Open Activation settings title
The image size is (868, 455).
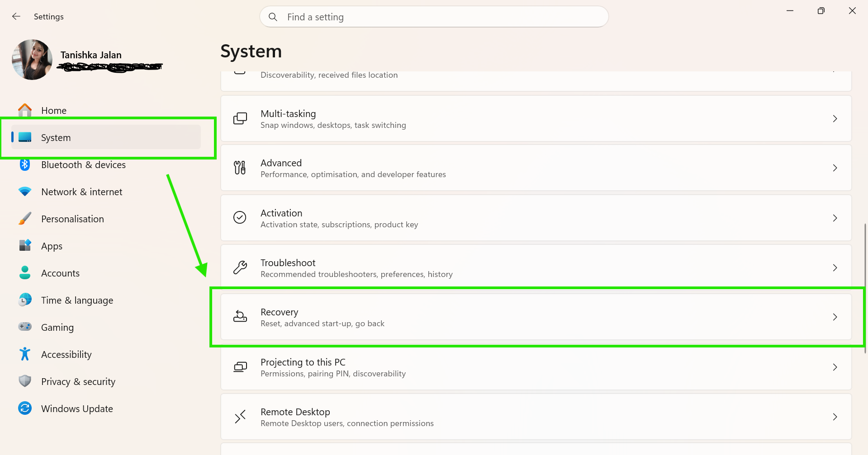tap(281, 213)
